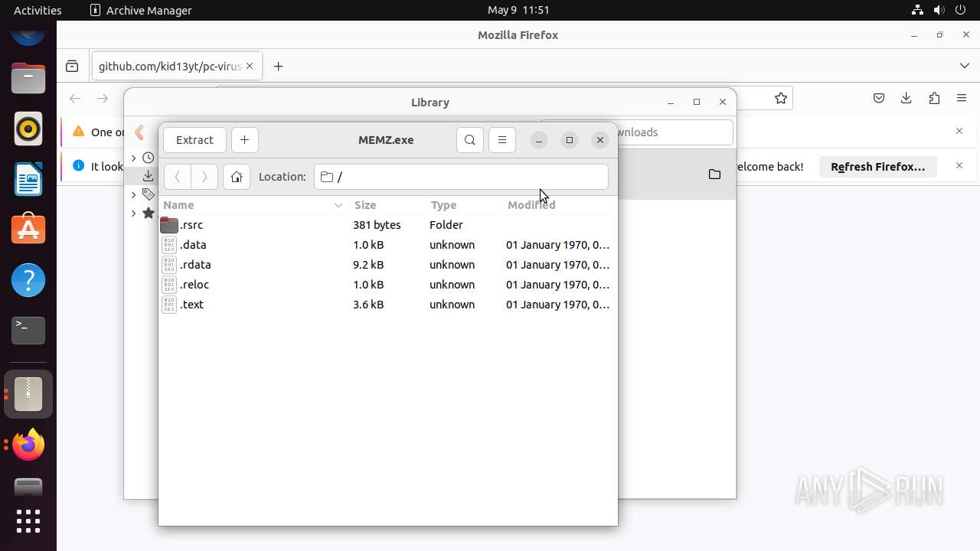Click the binary file icon beside .rdata

pos(169,265)
